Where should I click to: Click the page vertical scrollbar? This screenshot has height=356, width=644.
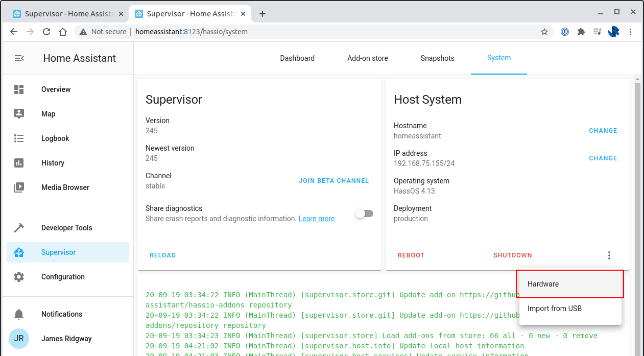pyautogui.click(x=637, y=220)
